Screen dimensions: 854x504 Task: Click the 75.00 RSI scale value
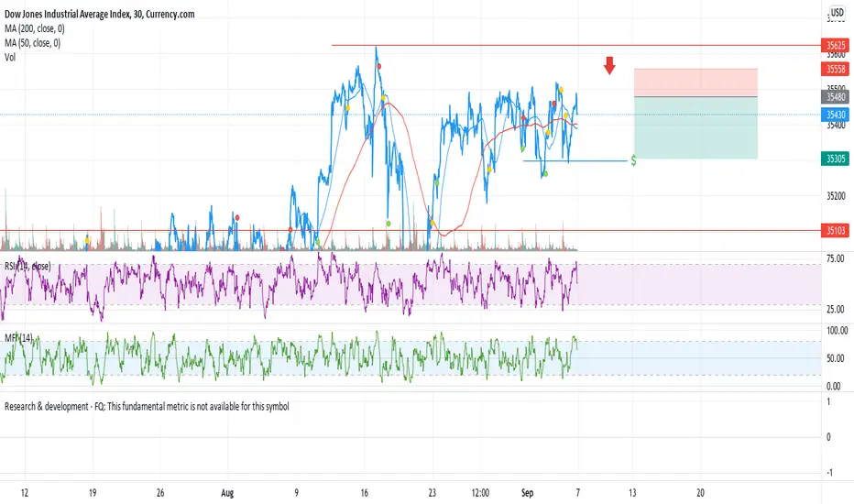click(835, 258)
